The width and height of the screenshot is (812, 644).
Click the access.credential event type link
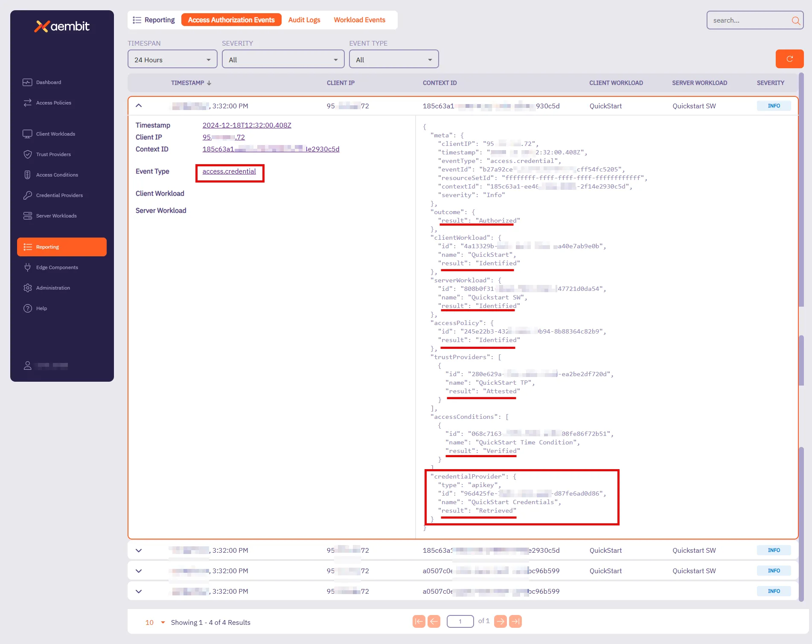(229, 171)
